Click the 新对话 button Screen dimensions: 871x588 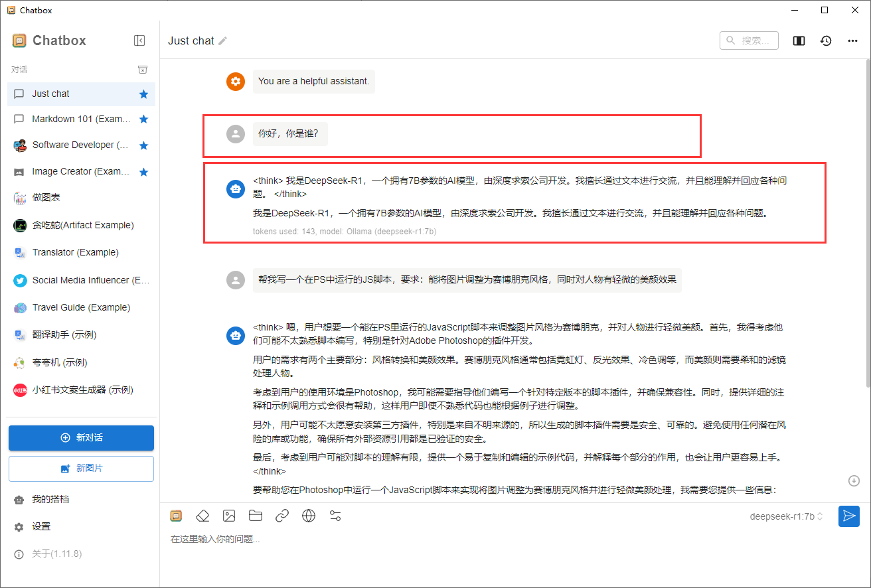coord(81,438)
